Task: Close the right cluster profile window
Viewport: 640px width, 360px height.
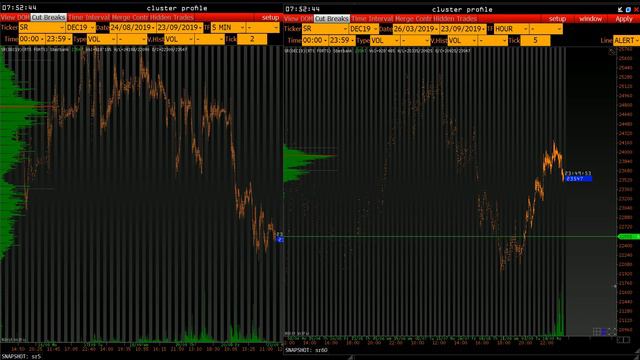Action: tap(636, 9)
